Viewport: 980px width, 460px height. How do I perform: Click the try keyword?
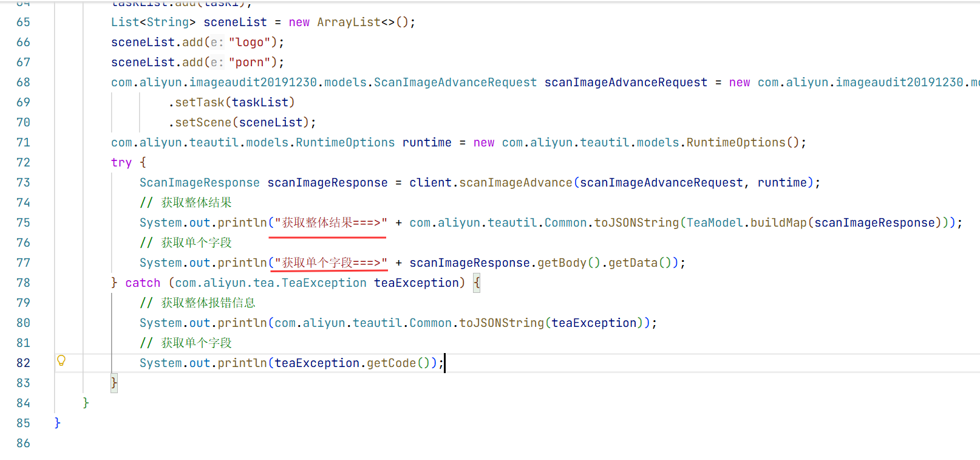[121, 163]
